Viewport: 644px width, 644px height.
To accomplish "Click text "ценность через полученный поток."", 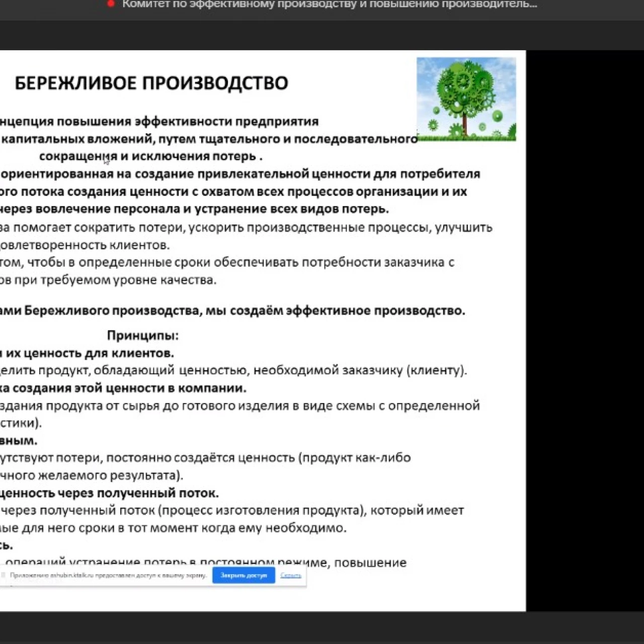I will coord(109,493).
